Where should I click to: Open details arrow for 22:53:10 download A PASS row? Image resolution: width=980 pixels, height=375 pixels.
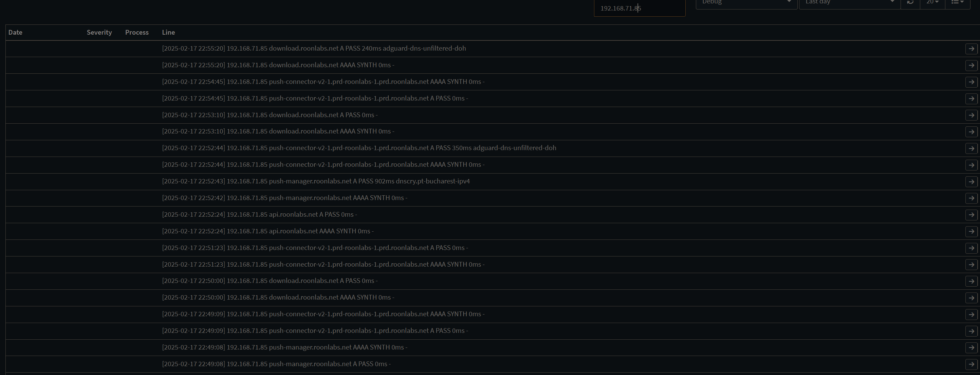(971, 115)
